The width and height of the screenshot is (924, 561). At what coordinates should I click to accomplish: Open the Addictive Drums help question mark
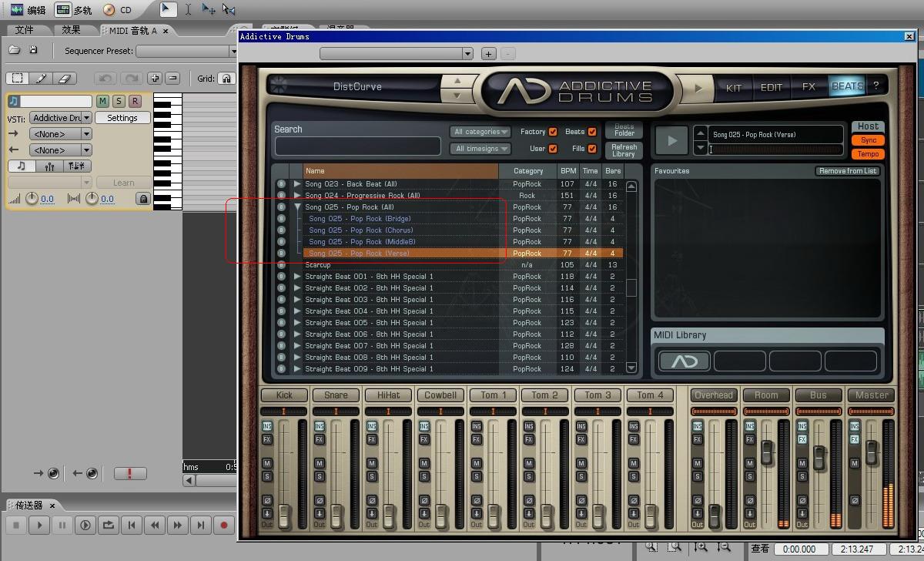[875, 86]
